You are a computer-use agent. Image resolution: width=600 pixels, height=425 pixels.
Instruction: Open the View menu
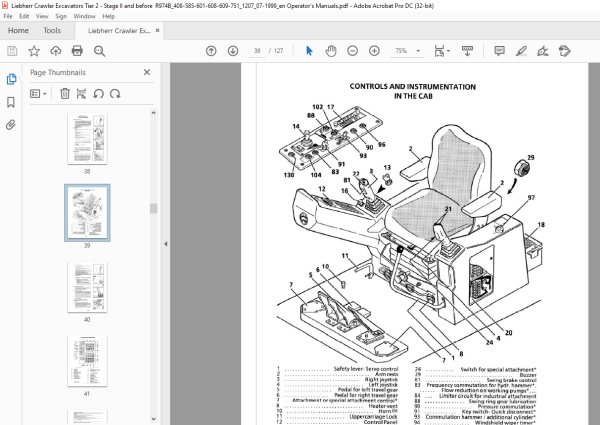(42, 16)
